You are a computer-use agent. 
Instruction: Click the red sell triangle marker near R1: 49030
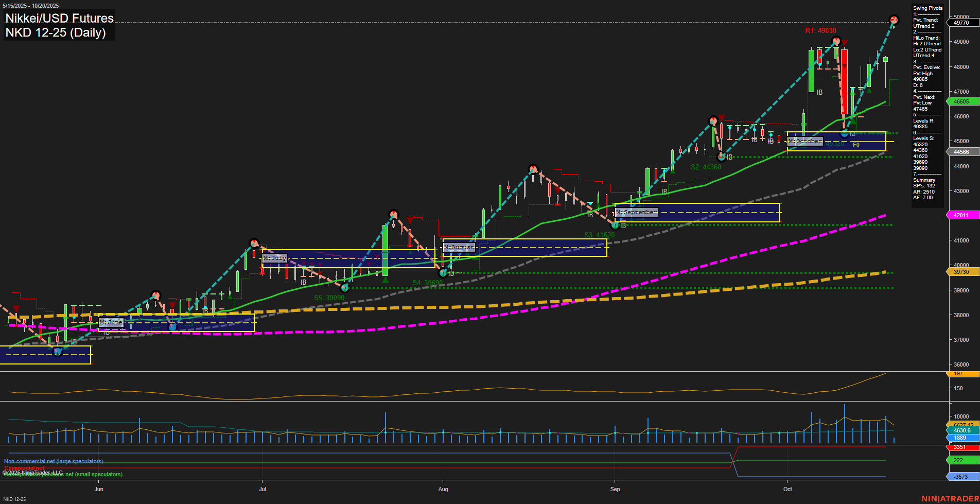(846, 41)
